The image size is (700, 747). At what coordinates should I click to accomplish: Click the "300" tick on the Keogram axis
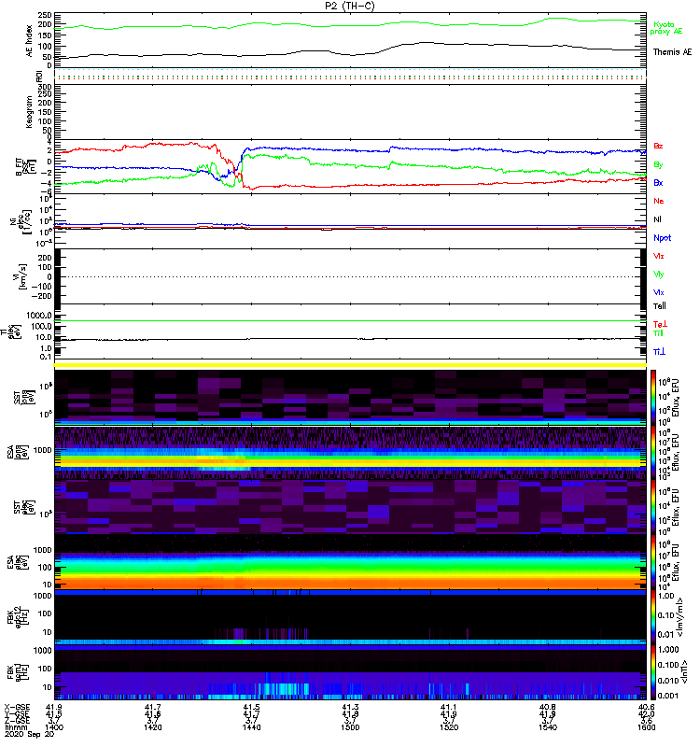pyautogui.click(x=45, y=87)
